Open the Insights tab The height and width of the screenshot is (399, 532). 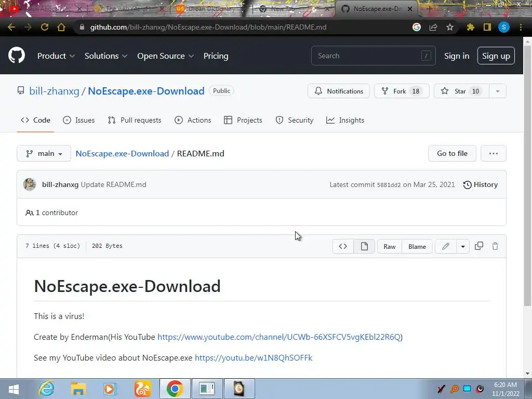pos(345,120)
